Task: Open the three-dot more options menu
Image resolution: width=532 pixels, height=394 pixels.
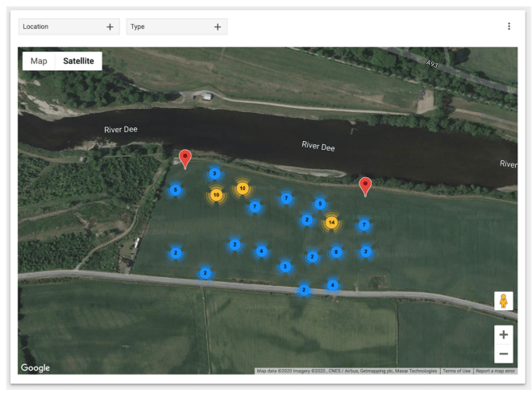Action: (509, 27)
